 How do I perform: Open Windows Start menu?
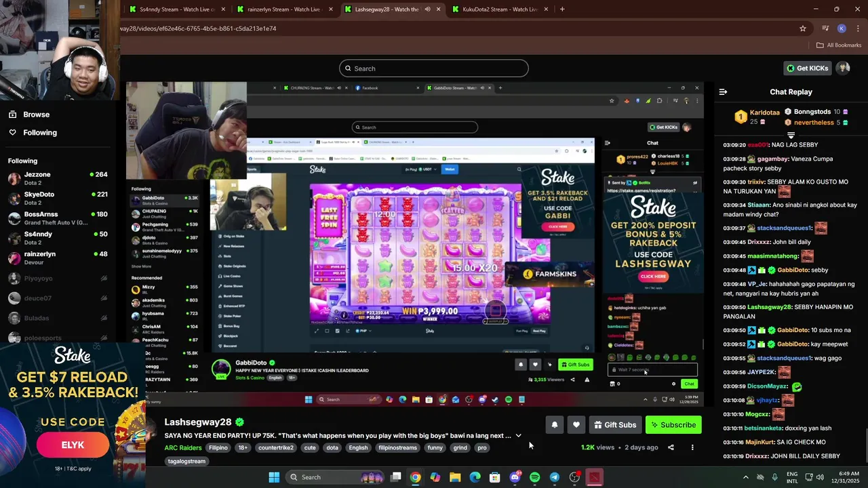[x=274, y=477]
